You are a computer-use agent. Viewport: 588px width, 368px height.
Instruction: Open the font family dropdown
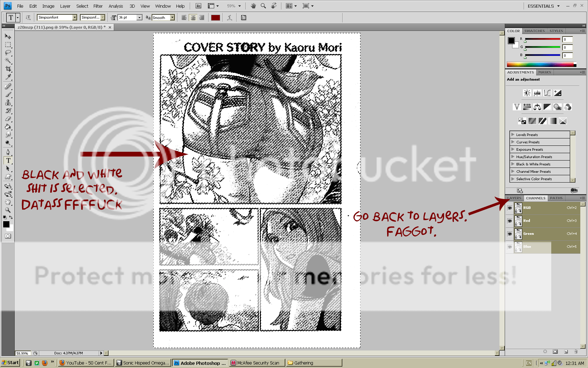pos(75,18)
